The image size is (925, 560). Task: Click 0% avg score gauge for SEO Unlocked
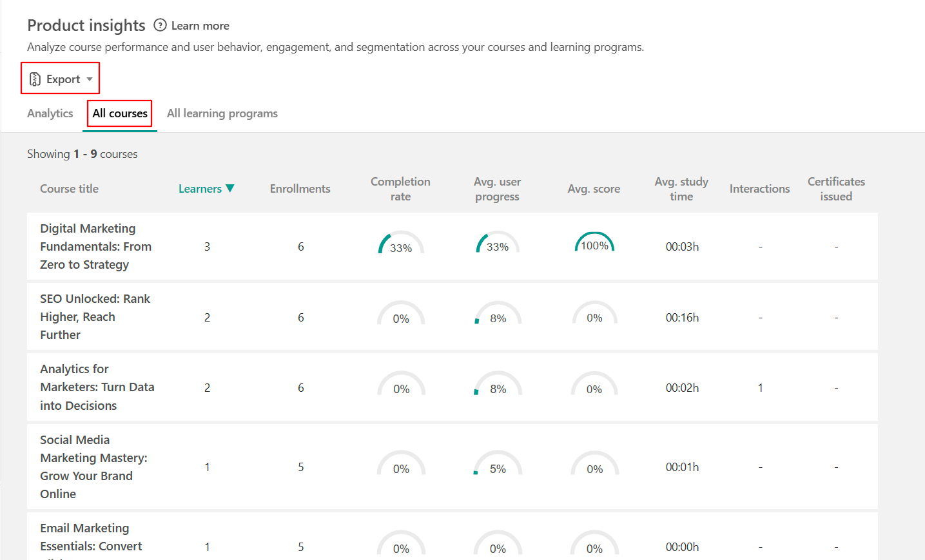pyautogui.click(x=594, y=314)
